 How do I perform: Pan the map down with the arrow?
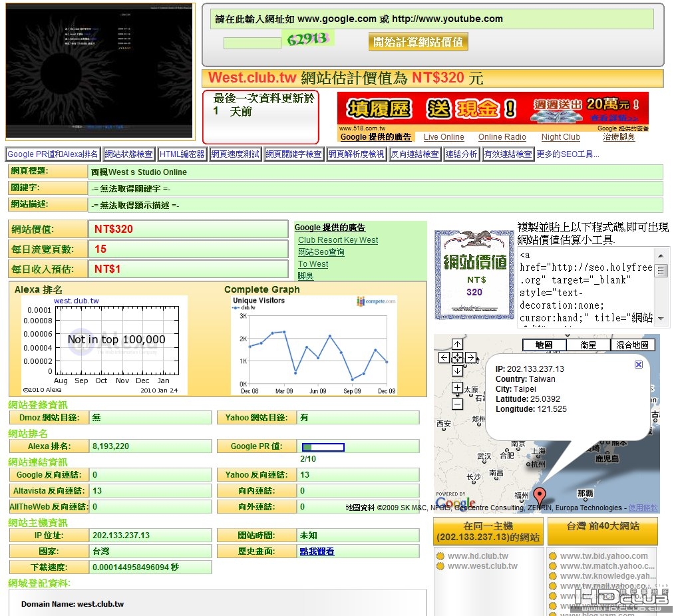coord(457,371)
